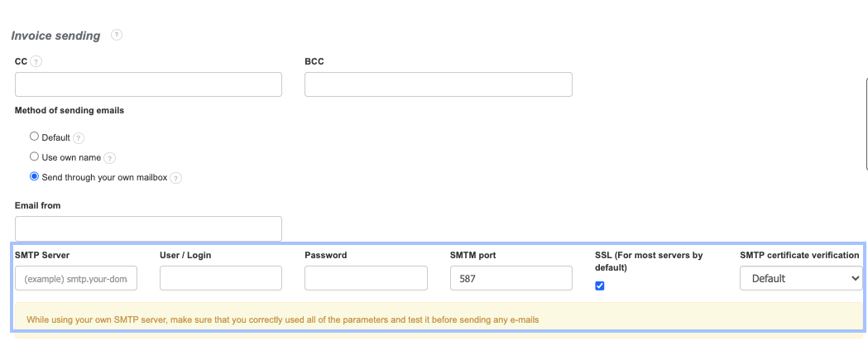Screen dimensions: 868x360
Task: Click the help icon beside Default option
Action: point(79,138)
